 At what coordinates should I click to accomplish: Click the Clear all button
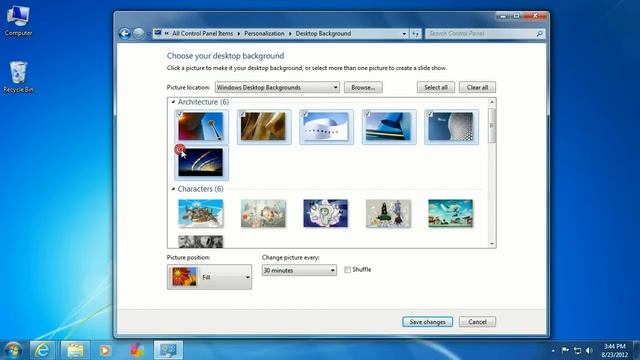pyautogui.click(x=477, y=87)
